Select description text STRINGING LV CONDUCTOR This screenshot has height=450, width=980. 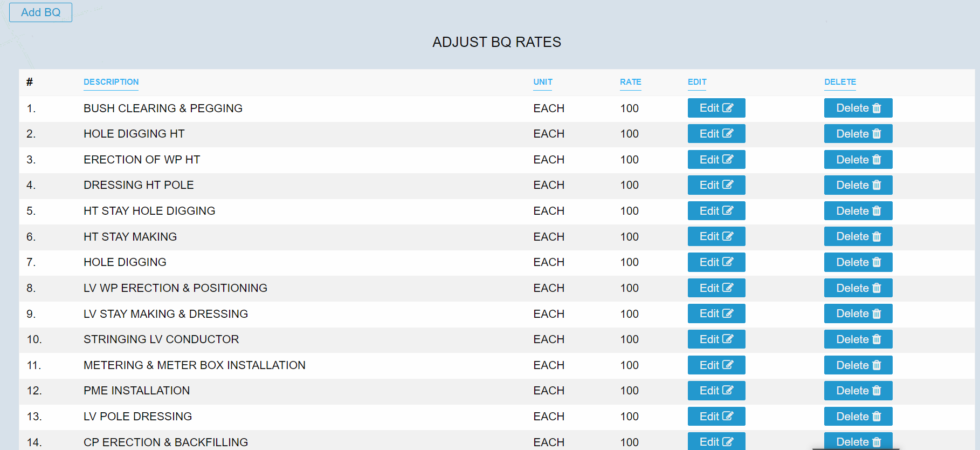click(161, 339)
